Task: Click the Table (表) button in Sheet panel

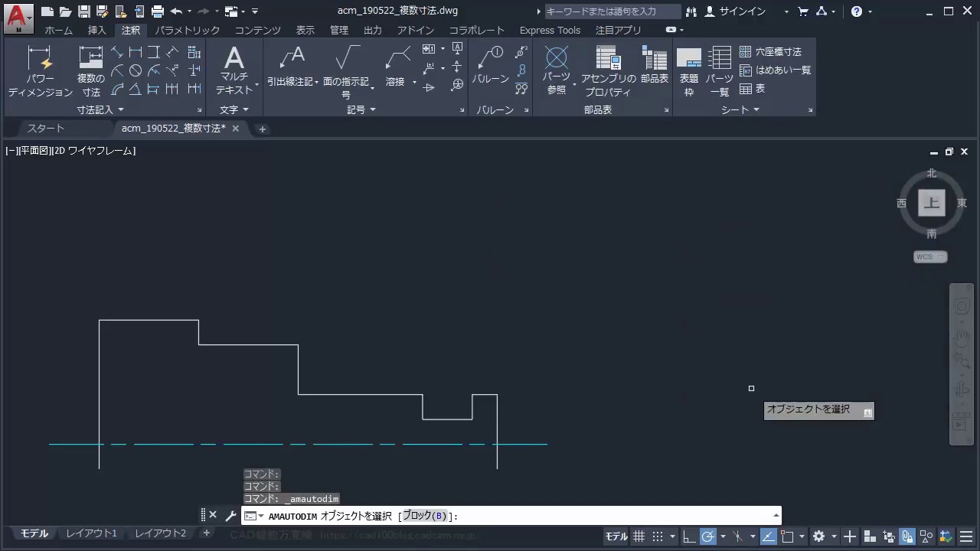Action: (x=753, y=89)
